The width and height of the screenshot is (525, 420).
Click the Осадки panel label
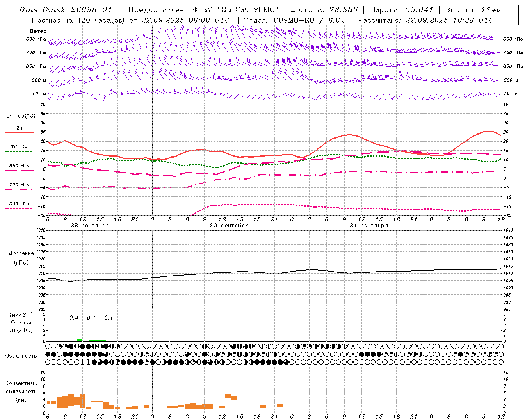coord(21,322)
